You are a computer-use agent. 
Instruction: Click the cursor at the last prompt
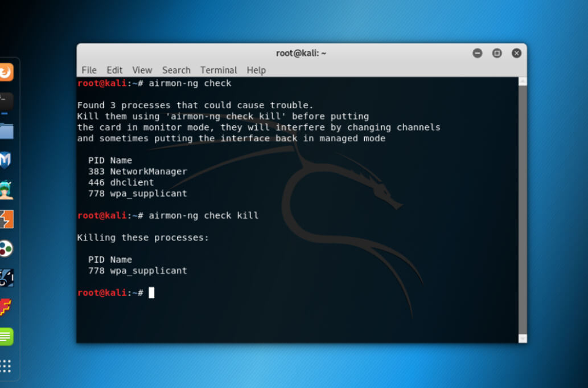tap(151, 293)
